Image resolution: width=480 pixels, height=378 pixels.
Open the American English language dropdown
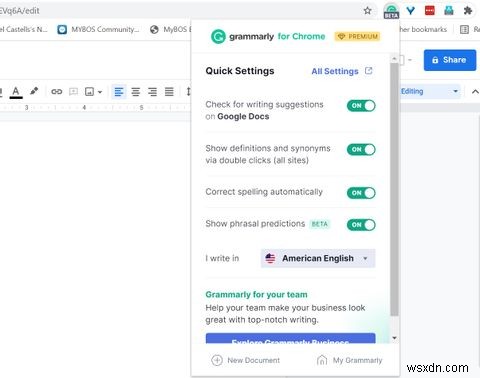[x=318, y=258]
